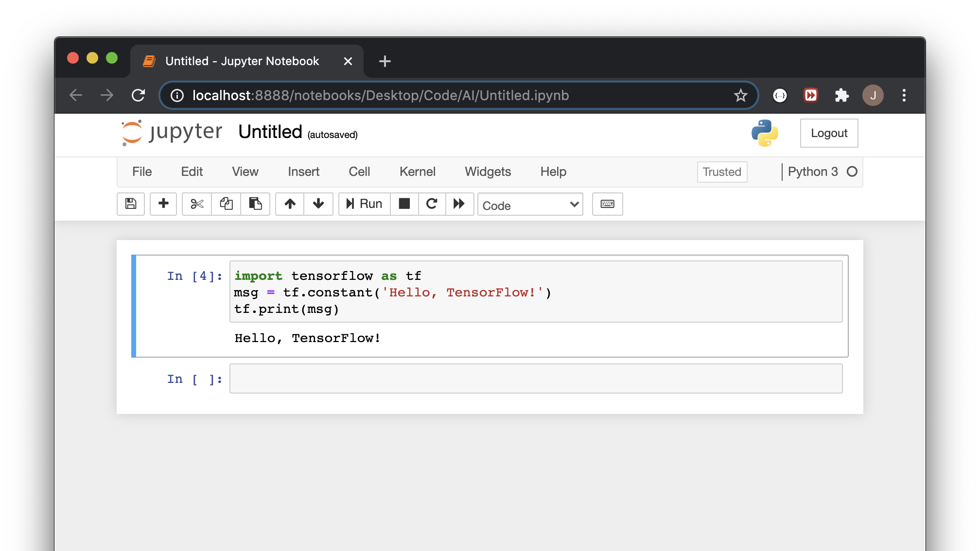
Task: Insert a cell below with the plus icon
Action: (x=163, y=204)
